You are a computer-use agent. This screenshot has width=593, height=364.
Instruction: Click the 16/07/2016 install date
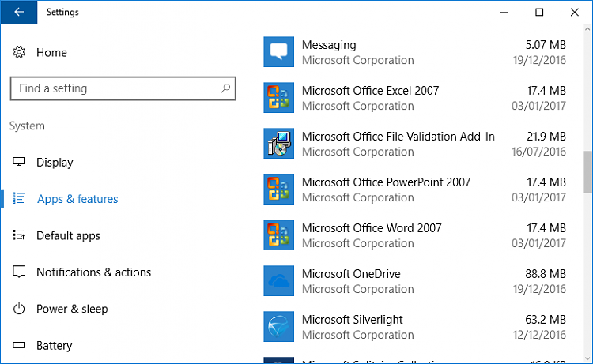538,152
